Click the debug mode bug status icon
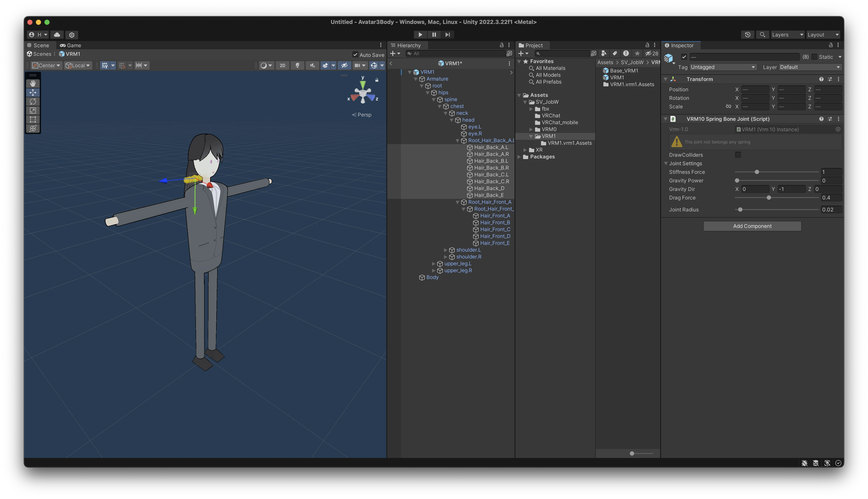This screenshot has height=499, width=868. [805, 463]
